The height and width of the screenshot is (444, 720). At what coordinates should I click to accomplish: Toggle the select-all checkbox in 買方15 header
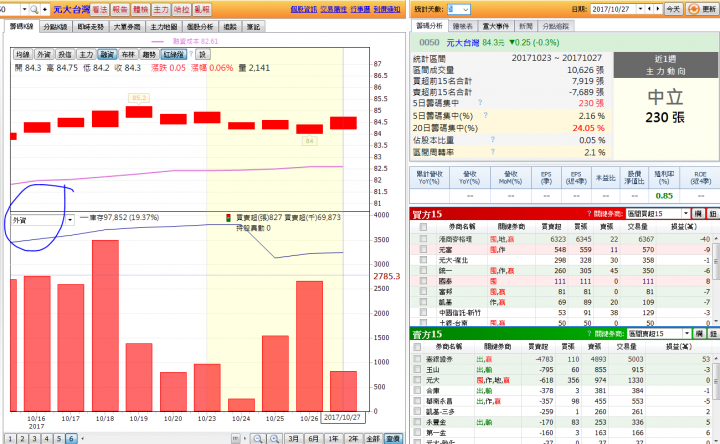click(x=423, y=227)
